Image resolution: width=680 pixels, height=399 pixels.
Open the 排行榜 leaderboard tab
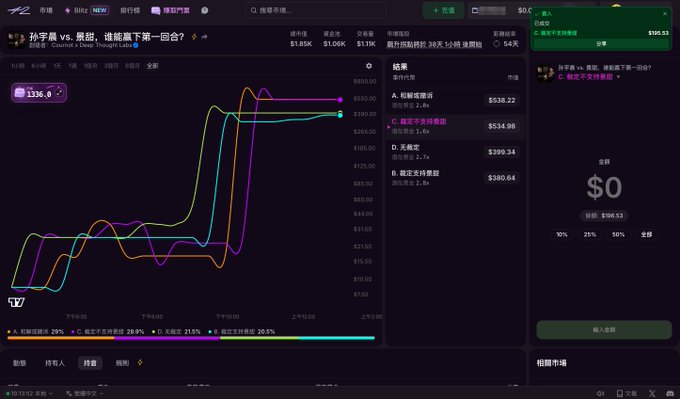130,10
